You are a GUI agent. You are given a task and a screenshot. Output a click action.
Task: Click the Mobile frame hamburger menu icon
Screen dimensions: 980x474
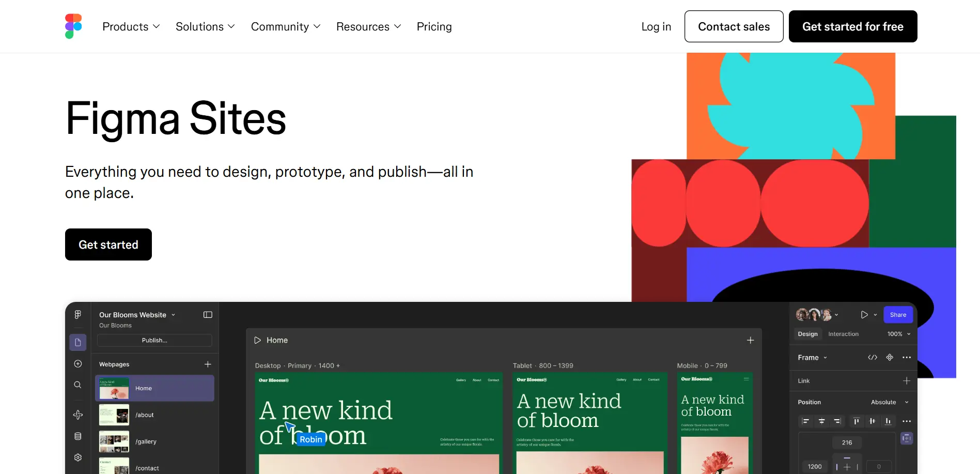(746, 379)
